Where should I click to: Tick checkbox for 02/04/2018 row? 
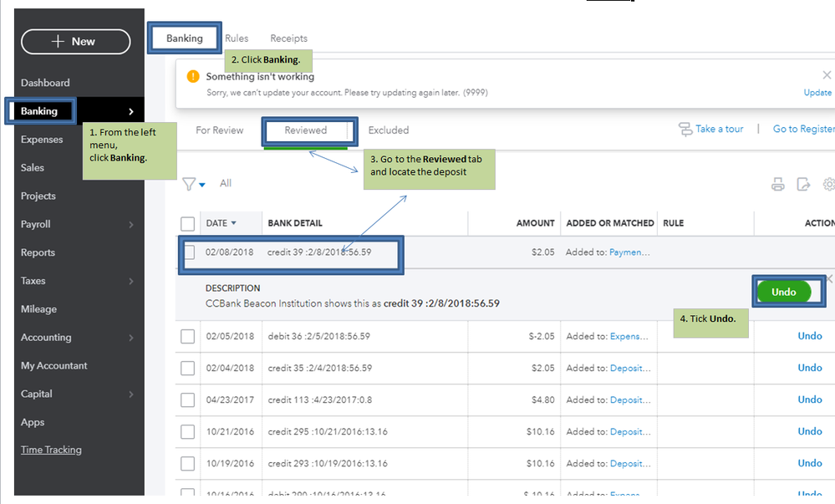[187, 368]
